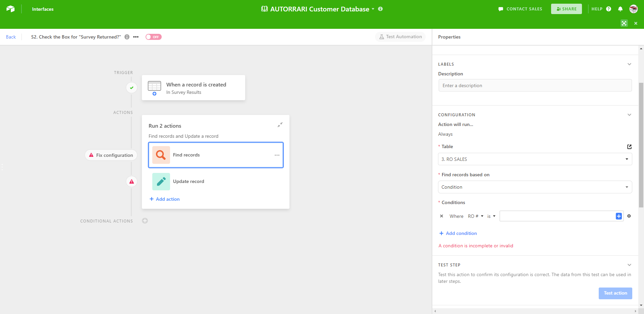The width and height of the screenshot is (644, 314).
Task: Insert dynamic value with blue plus
Action: pos(619,216)
